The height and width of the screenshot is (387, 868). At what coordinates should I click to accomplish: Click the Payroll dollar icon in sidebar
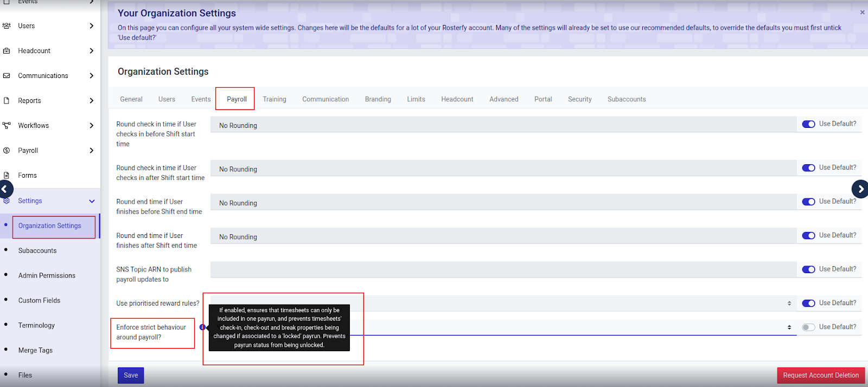click(7, 151)
